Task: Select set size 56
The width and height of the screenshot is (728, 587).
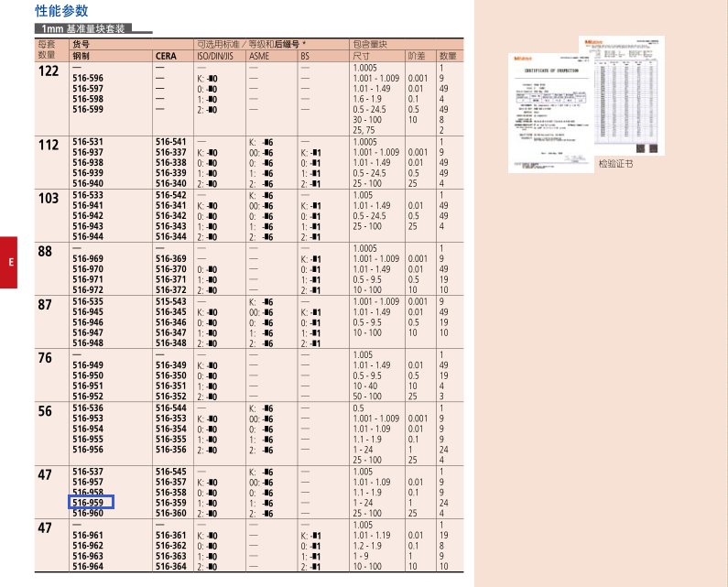Action: pyautogui.click(x=45, y=411)
